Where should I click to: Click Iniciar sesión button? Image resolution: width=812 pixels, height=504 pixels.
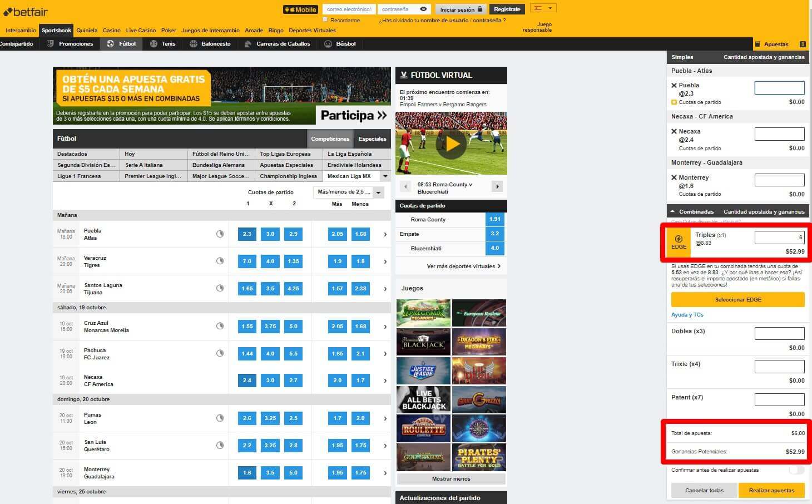click(461, 9)
